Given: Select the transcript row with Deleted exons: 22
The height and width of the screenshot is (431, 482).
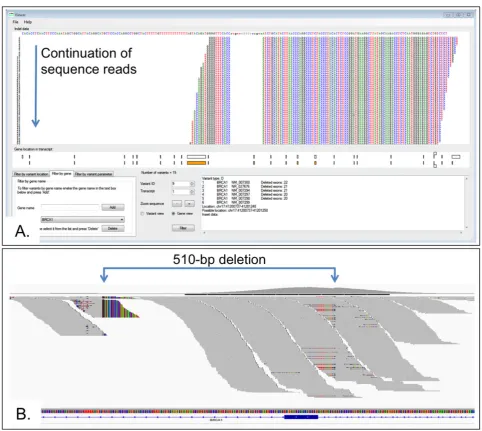Looking at the screenshot, I should [245, 183].
